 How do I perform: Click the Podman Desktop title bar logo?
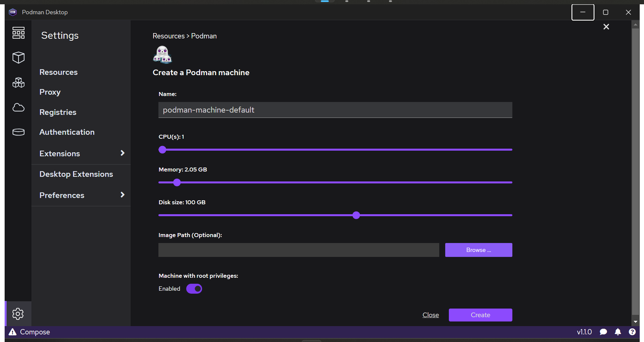pyautogui.click(x=13, y=12)
